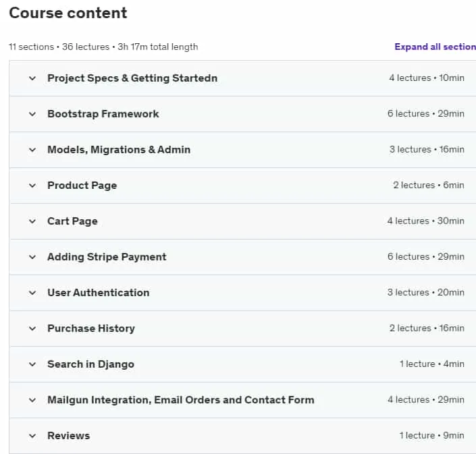The height and width of the screenshot is (454, 476).
Task: Click Adding Stripe Payment heading
Action: pyautogui.click(x=107, y=257)
